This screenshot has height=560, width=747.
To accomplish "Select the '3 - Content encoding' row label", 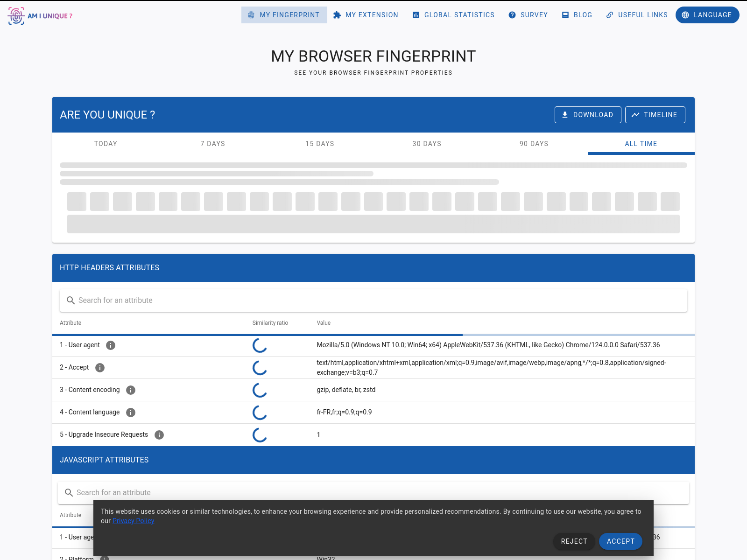I will (90, 390).
